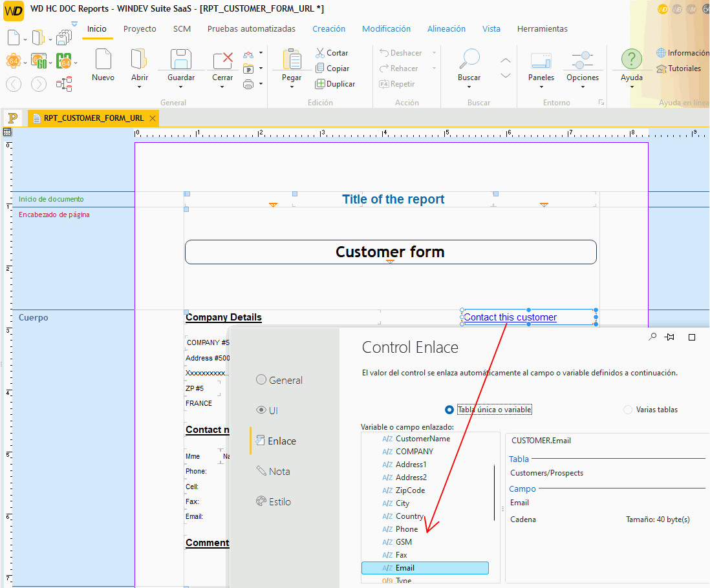Pin the Control Enlace dialog

(x=670, y=337)
